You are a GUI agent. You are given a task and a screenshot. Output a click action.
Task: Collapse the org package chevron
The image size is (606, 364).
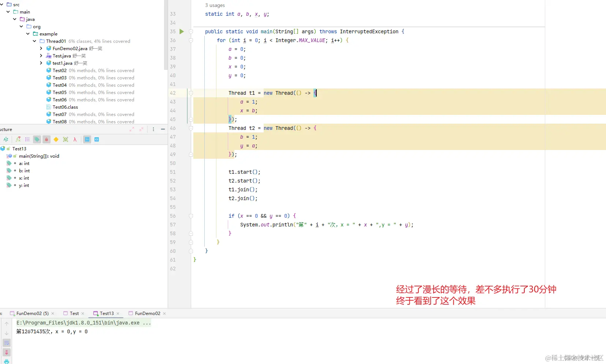pyautogui.click(x=21, y=26)
